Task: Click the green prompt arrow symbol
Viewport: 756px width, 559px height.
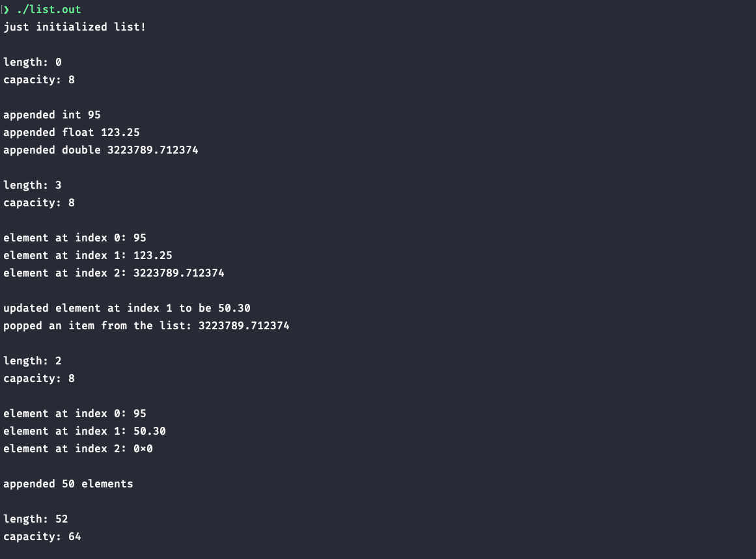Action: point(7,10)
